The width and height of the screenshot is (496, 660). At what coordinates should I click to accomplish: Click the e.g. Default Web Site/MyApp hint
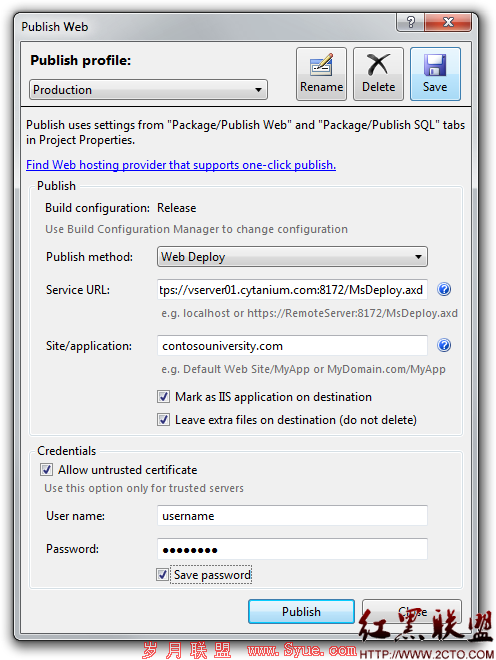(303, 369)
